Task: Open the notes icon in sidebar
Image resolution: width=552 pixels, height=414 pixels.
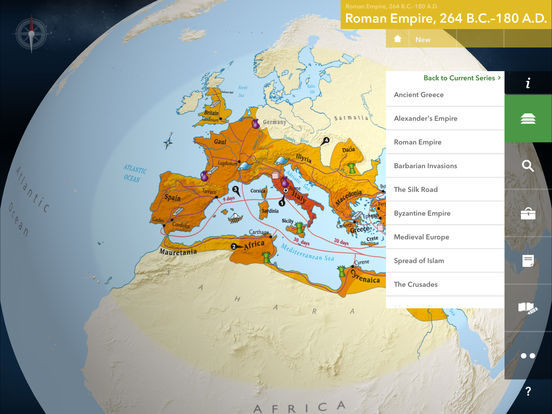Action: click(528, 261)
